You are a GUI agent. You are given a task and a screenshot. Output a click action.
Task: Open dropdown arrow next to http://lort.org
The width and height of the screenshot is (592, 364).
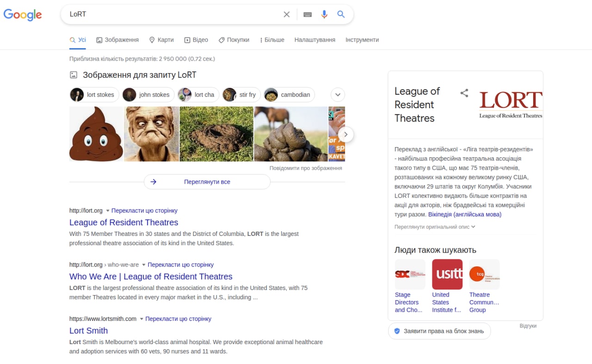point(108,211)
